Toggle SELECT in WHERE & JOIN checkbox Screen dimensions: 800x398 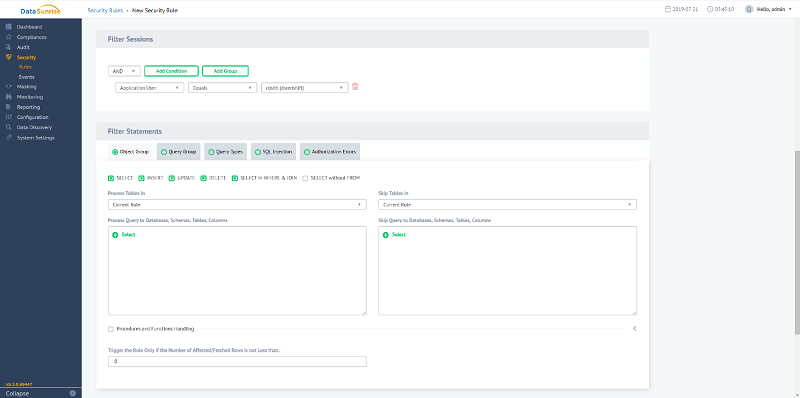click(x=235, y=178)
